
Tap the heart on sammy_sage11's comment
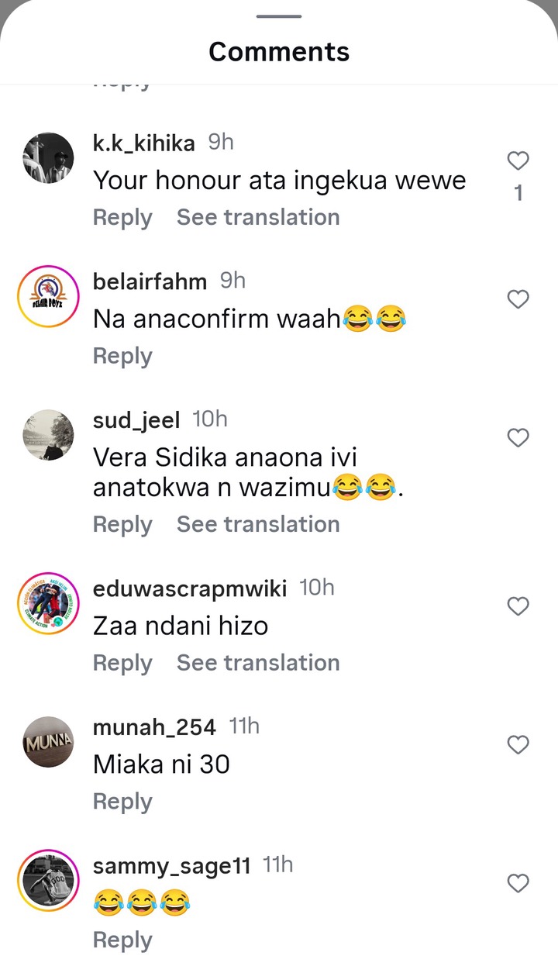point(518,883)
